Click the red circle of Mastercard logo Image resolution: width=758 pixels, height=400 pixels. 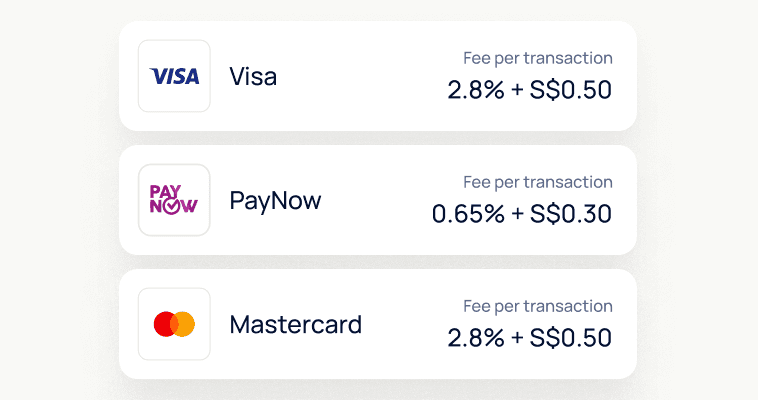[x=162, y=324]
